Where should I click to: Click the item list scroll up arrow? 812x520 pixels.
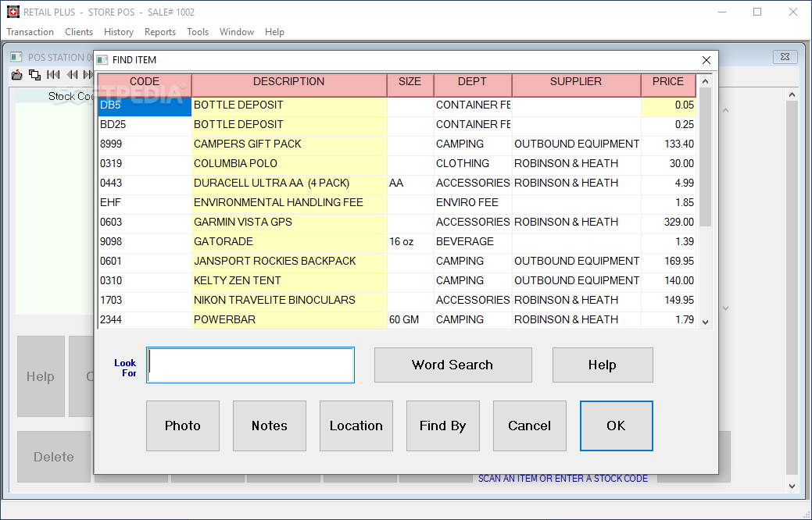705,81
